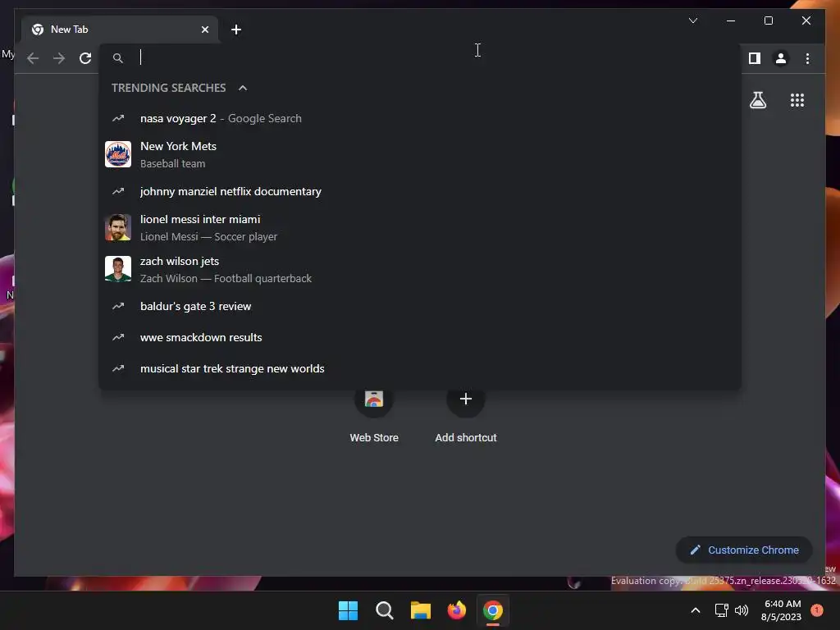Click the Lionel Messi photo thumbnail

[118, 227]
